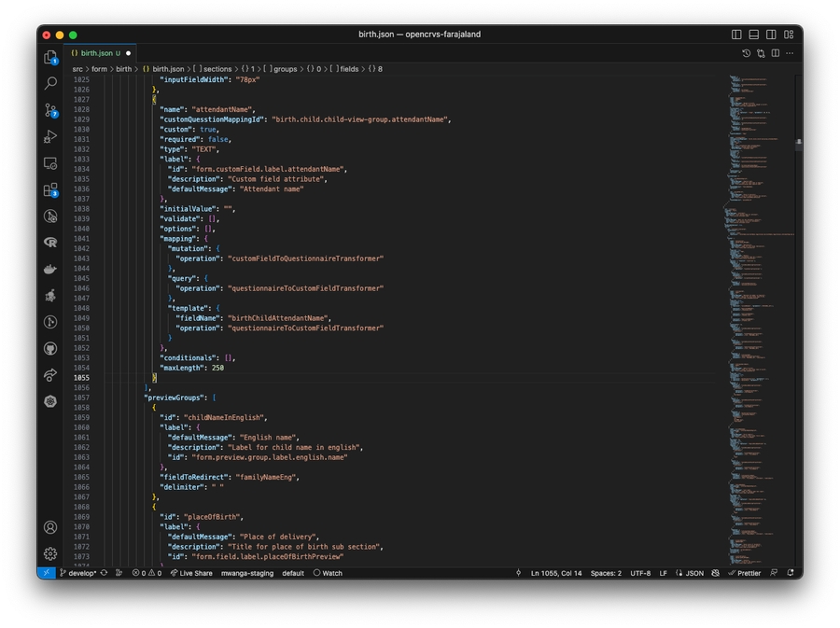
Task: Open the Run and Debug view
Action: tap(50, 137)
